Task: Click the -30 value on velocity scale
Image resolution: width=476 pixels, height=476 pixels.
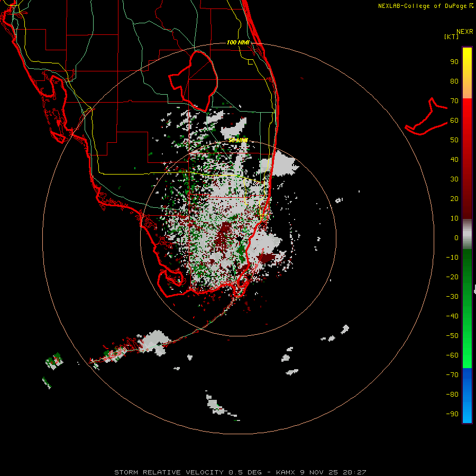Action: click(452, 297)
